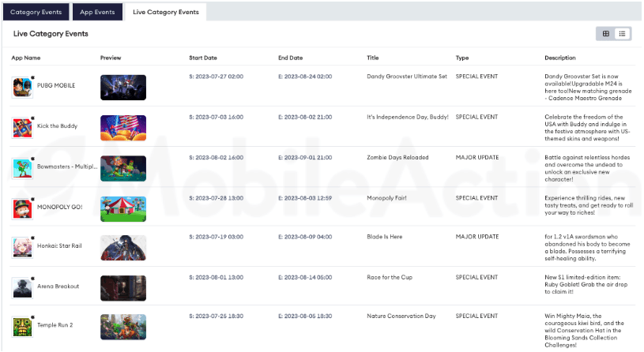
Task: Open the MONOPOLY GO! app icon
Action: tap(22, 208)
